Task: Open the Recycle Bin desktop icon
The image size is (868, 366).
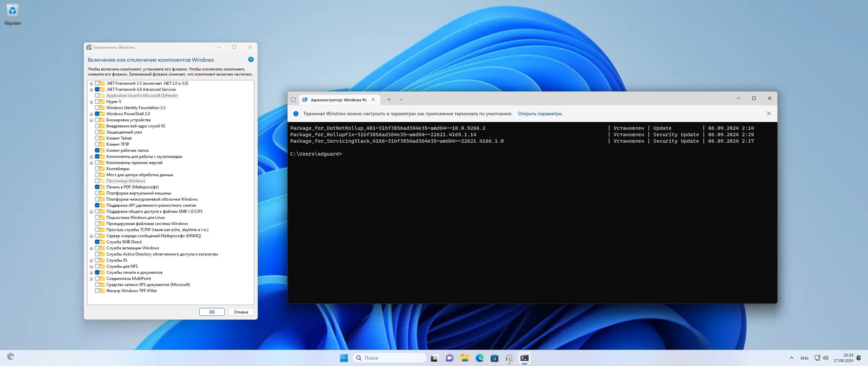Action: coord(13,14)
